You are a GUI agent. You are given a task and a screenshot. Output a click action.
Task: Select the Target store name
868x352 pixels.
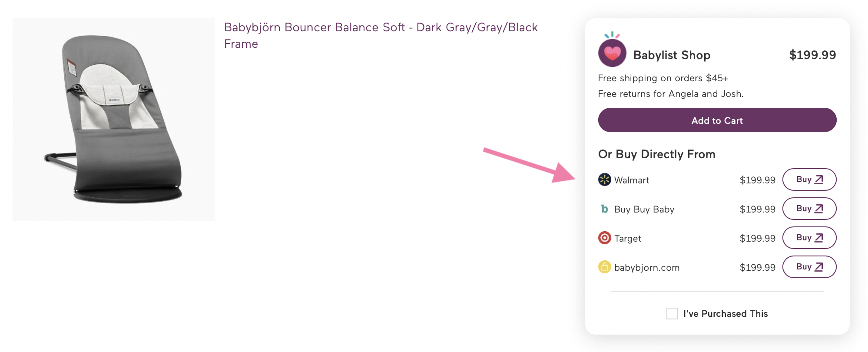click(627, 239)
